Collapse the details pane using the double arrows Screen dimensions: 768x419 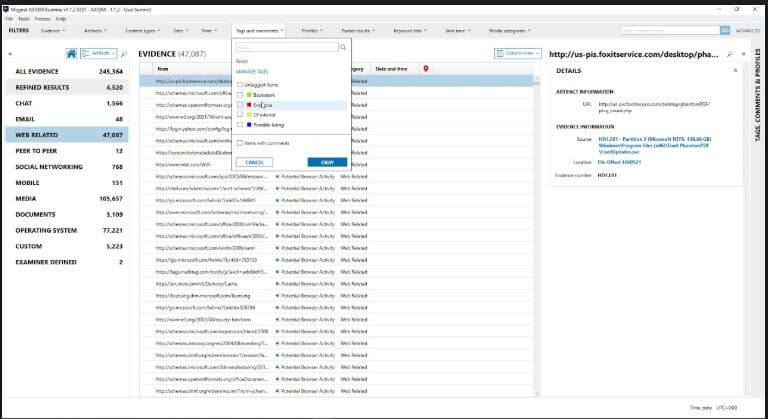click(x=743, y=54)
